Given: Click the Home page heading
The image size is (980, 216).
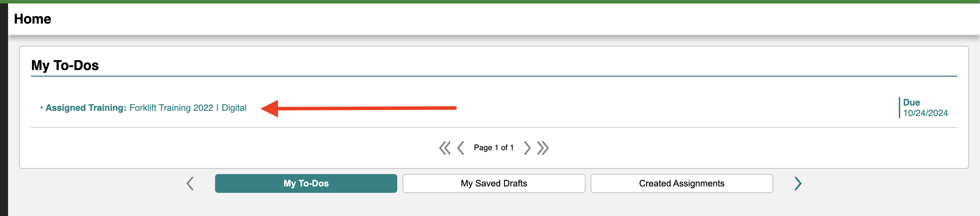Looking at the screenshot, I should [x=33, y=19].
